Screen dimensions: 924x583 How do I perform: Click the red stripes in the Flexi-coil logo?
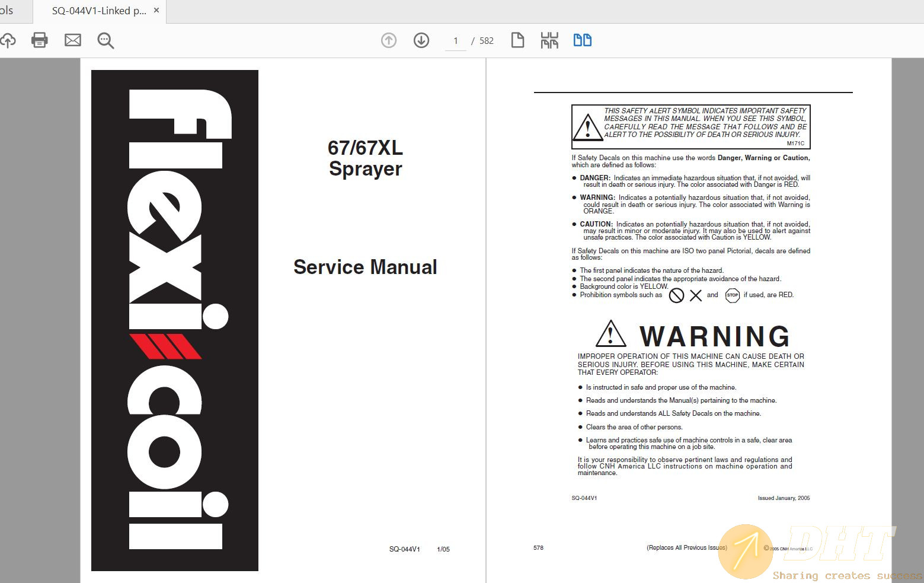tap(165, 346)
